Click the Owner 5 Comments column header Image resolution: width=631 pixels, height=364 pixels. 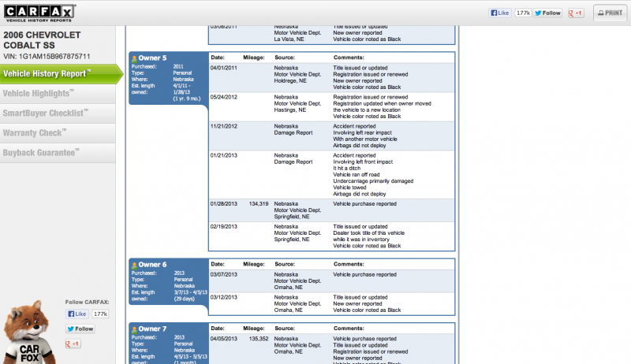pyautogui.click(x=349, y=58)
